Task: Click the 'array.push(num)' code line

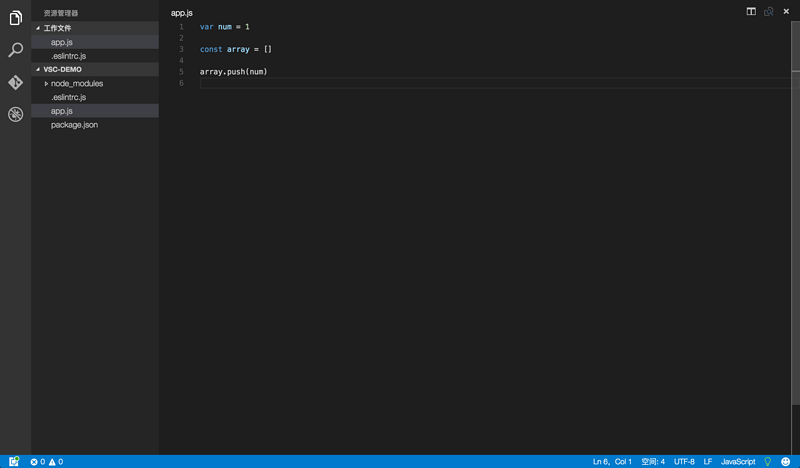Action: click(x=234, y=71)
